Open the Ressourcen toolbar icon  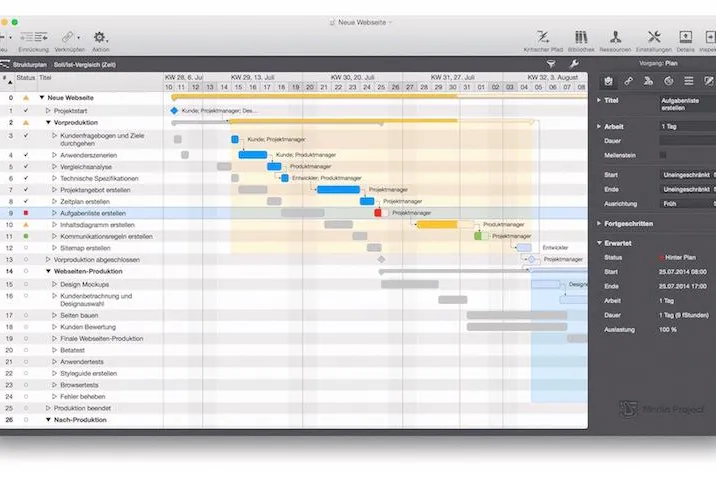point(615,37)
